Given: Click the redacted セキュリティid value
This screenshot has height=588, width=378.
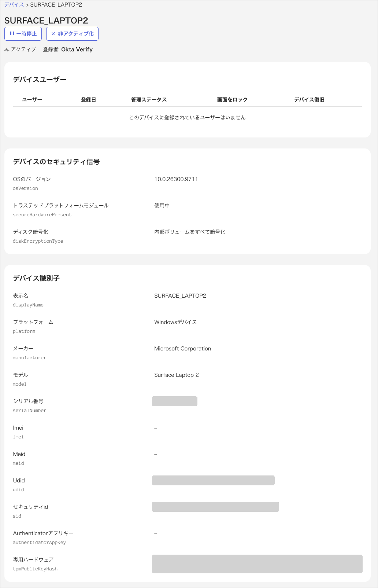Looking at the screenshot, I should (x=215, y=507).
